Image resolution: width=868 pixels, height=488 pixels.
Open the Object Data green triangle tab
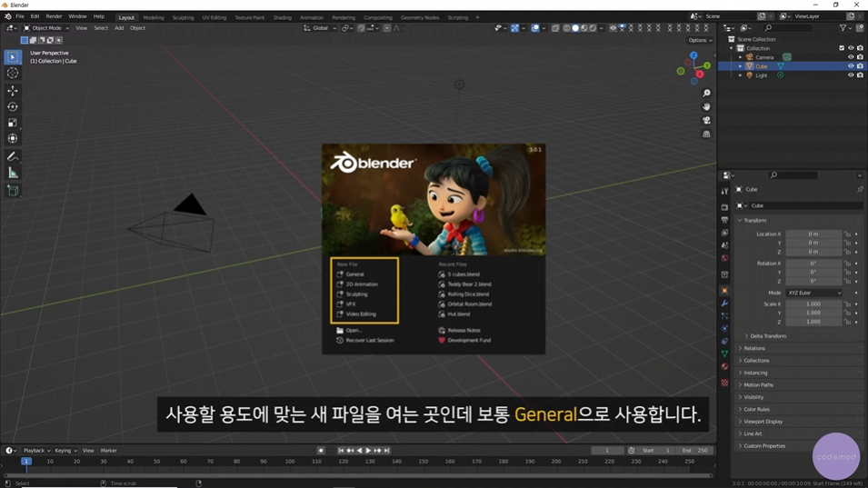pos(724,354)
